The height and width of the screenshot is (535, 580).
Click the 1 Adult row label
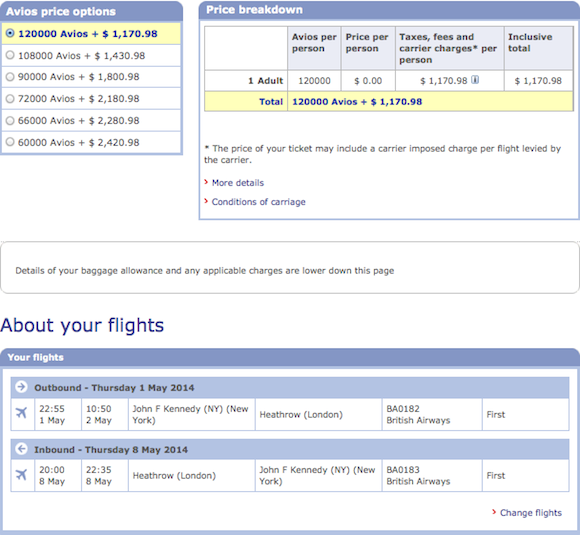click(x=246, y=81)
